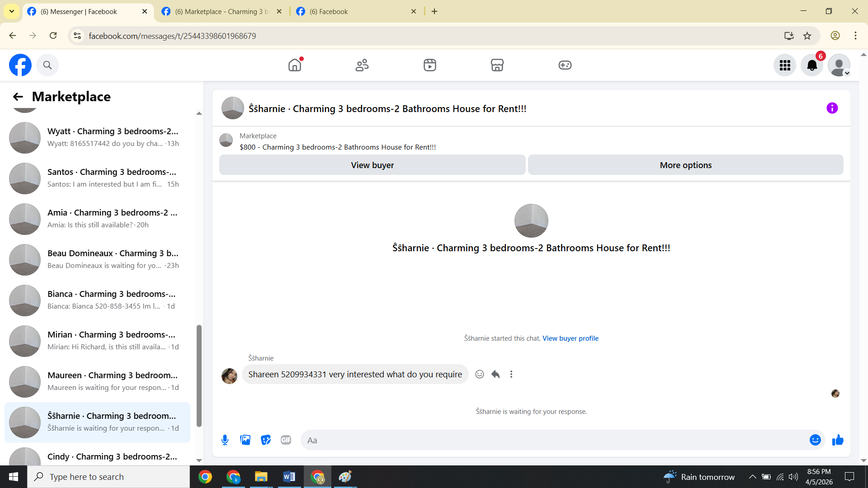This screenshot has height=488, width=868.
Task: Go to the Marketplace nav icon
Action: click(497, 65)
